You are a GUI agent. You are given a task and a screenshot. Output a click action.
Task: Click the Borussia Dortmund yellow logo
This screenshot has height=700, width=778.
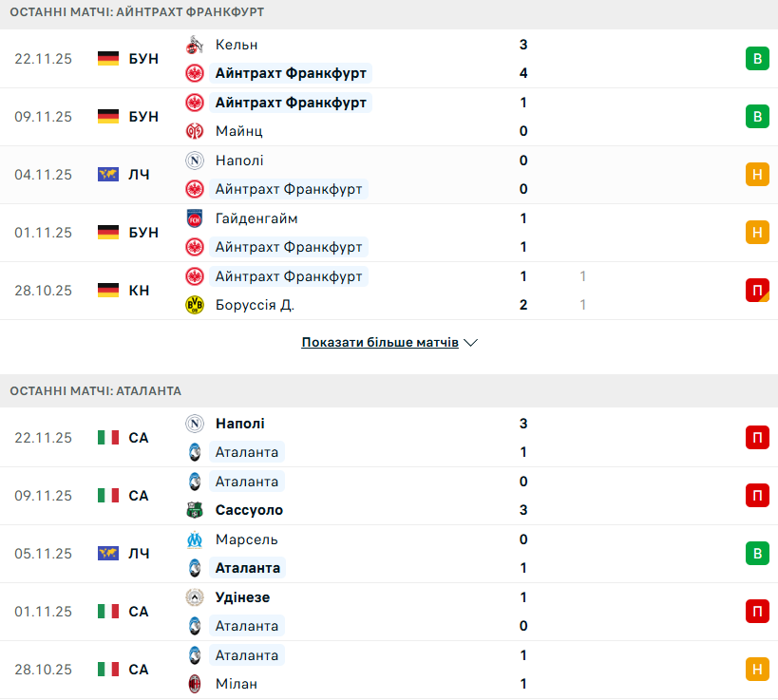[195, 305]
